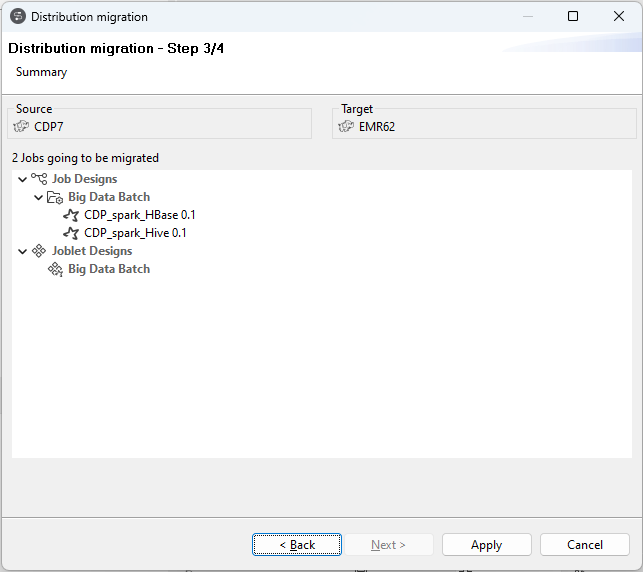Click the Distribution migration title bar icon

click(17, 16)
